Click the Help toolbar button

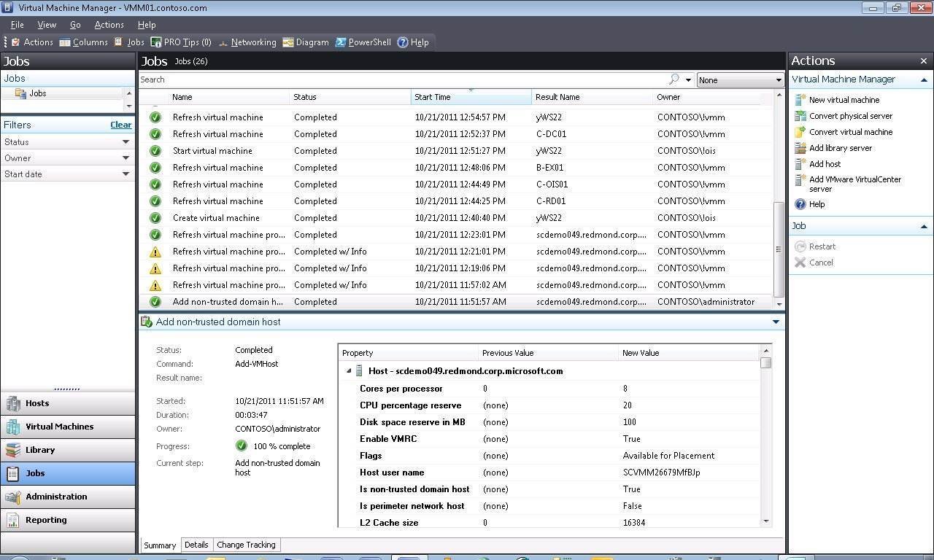[x=413, y=42]
